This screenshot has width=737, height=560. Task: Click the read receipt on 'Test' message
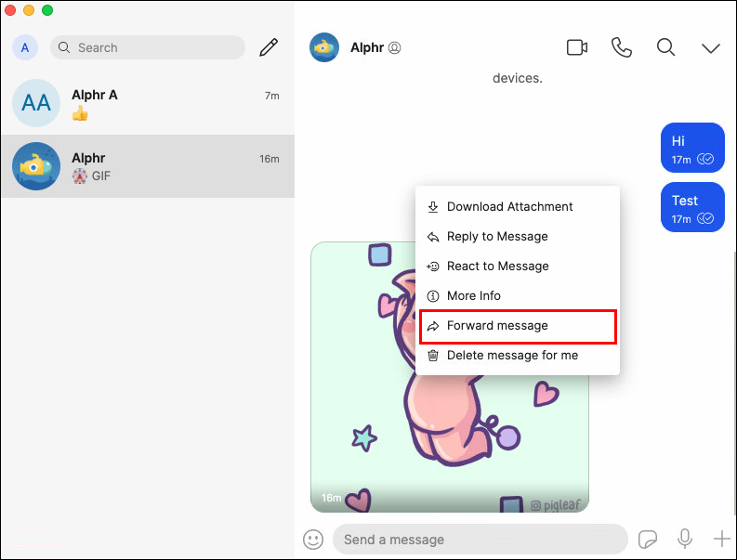coord(705,218)
